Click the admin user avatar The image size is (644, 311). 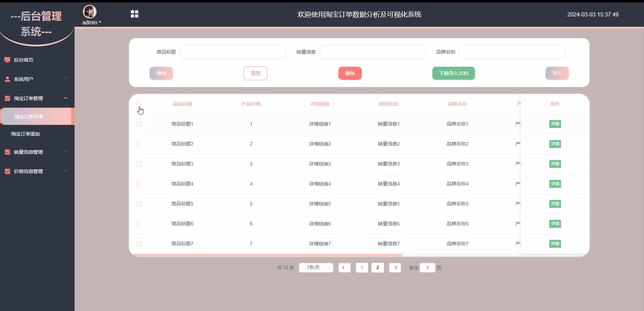[90, 12]
